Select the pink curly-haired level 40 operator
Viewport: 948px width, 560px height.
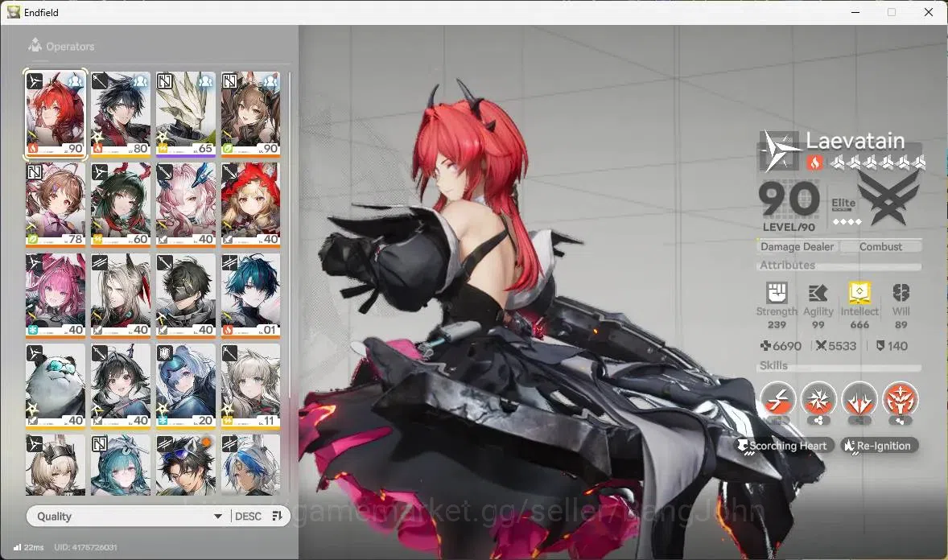pyautogui.click(x=186, y=204)
